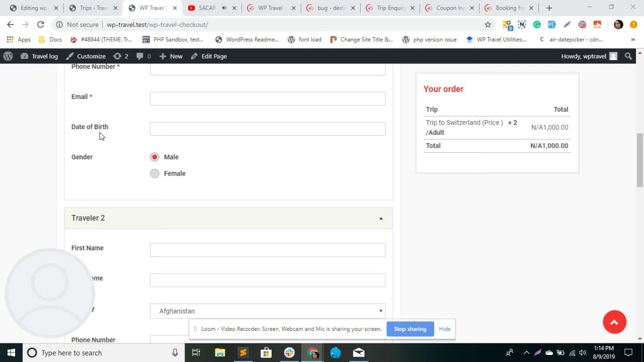Open the Windows notification center
The image size is (644, 362).
[x=629, y=353]
